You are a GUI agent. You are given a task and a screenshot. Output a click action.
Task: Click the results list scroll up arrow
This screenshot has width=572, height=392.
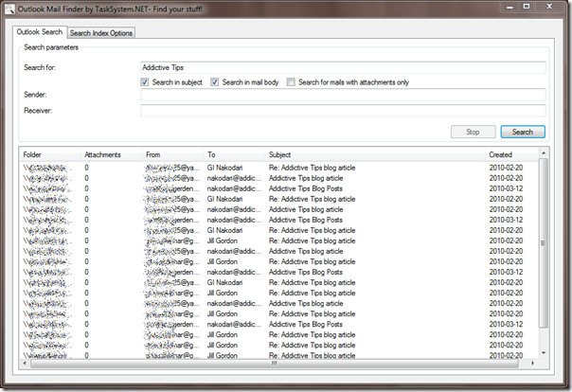pyautogui.click(x=544, y=153)
